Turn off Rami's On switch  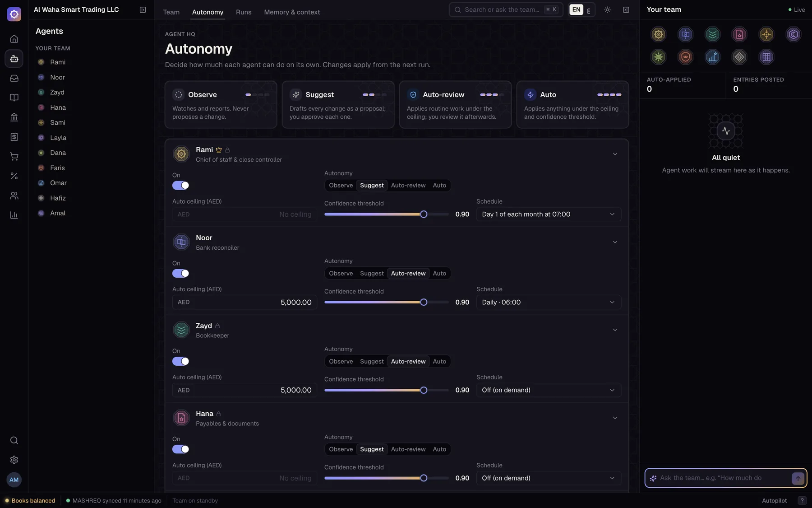[180, 185]
